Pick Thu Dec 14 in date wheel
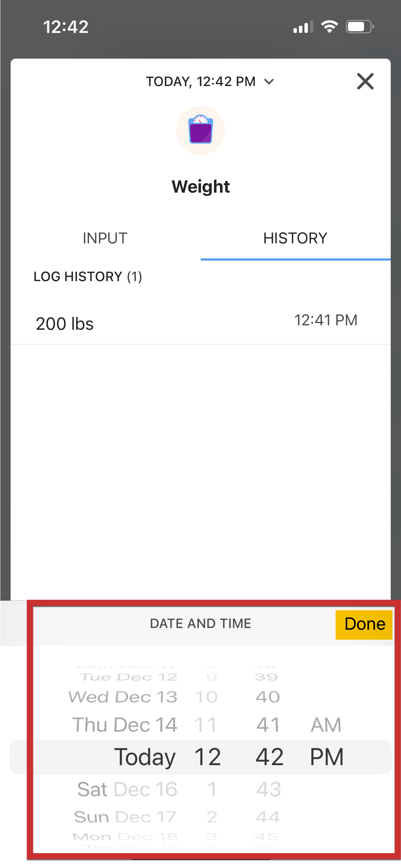Screen dimensions: 401x868 coord(125,725)
